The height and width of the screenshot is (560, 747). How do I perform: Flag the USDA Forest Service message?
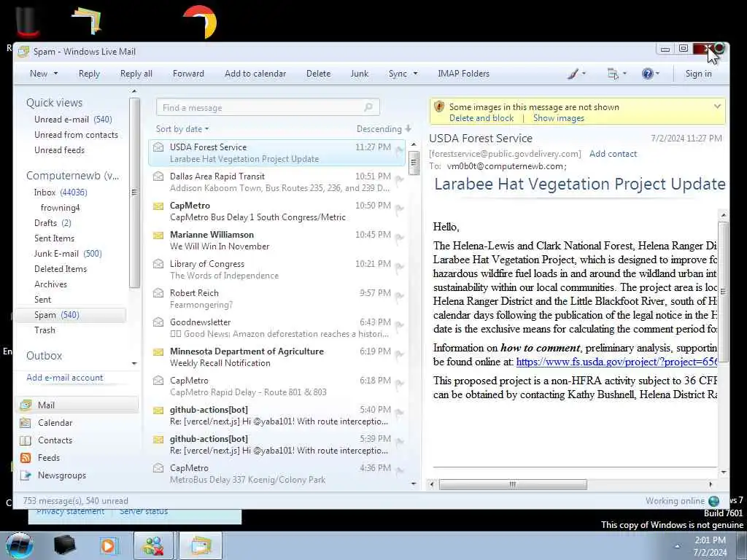tap(399, 150)
